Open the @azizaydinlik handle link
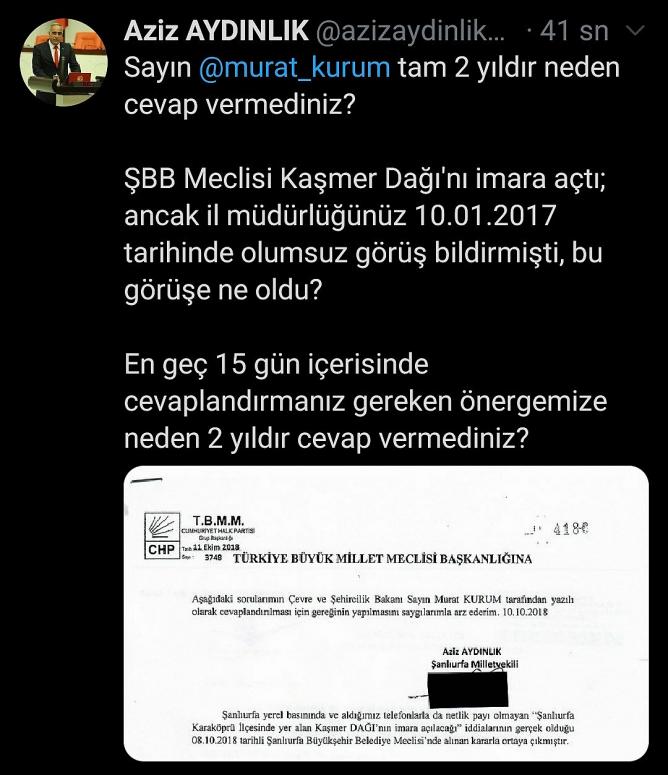This screenshot has height=775, width=668. pos(411,32)
